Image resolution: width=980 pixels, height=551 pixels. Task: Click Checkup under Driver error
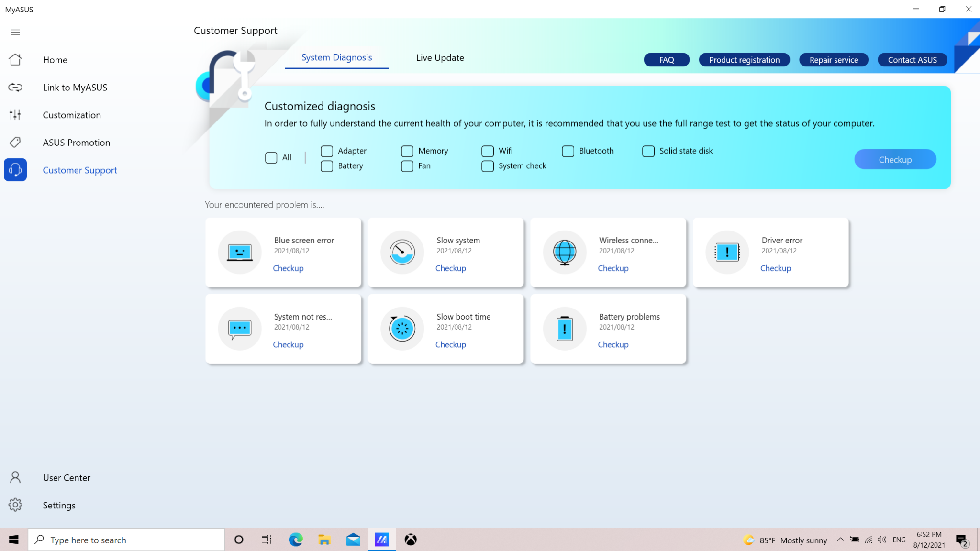pos(776,268)
